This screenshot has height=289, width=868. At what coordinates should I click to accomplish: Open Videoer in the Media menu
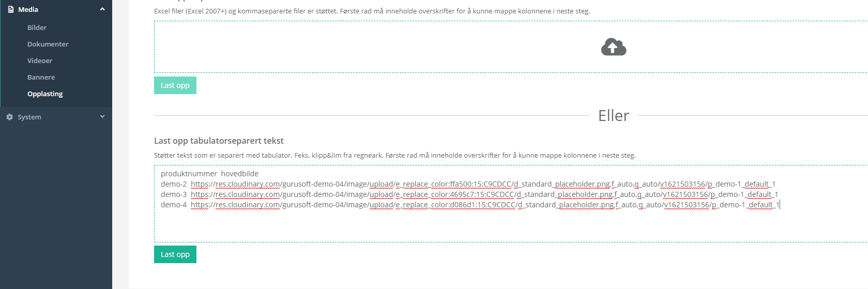[40, 60]
